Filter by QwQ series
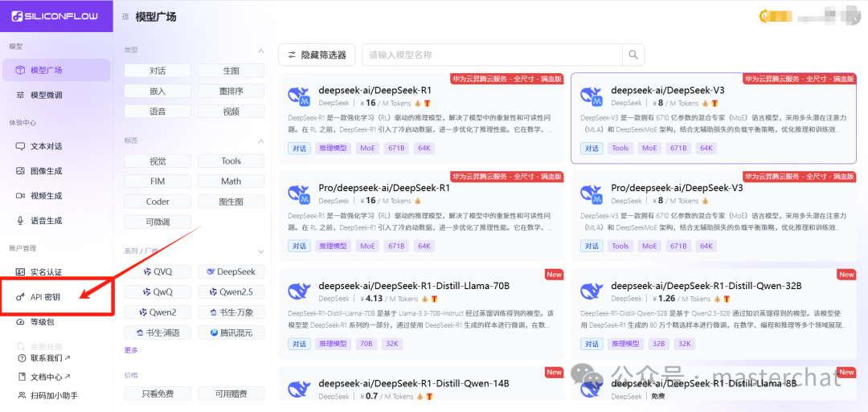The width and height of the screenshot is (868, 412). tap(158, 292)
